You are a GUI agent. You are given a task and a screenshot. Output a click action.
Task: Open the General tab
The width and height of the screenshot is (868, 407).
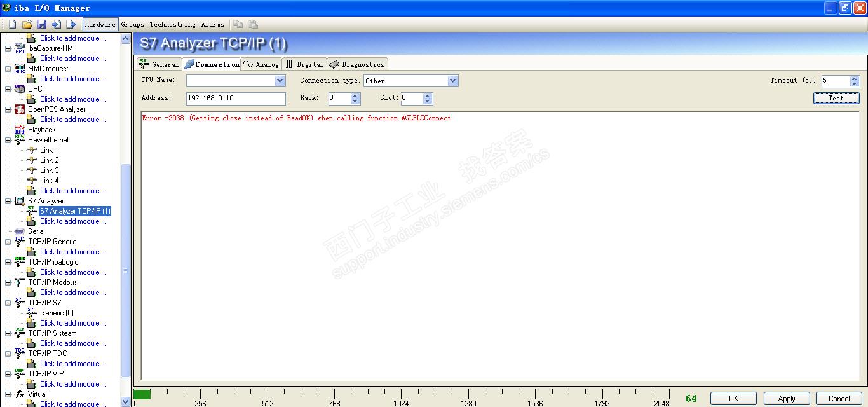coord(159,64)
